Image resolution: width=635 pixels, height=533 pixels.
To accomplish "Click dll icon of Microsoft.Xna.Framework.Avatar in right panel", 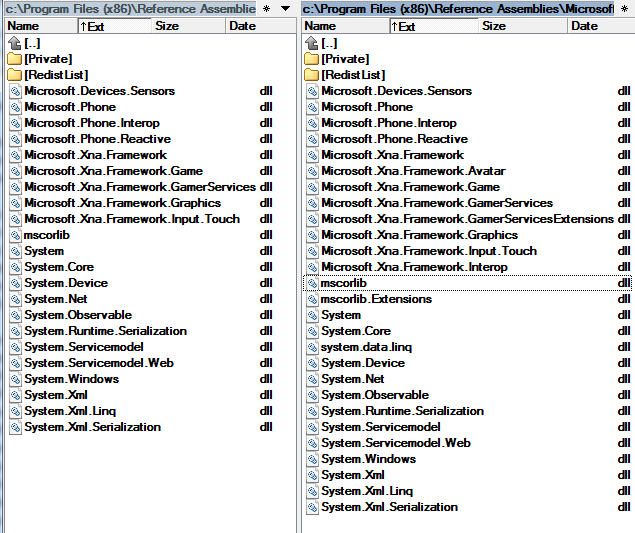I will pos(312,171).
